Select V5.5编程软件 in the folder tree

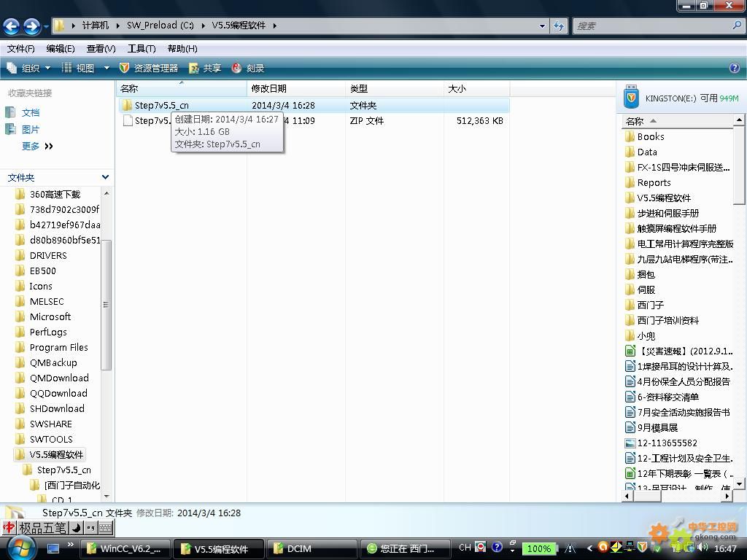[56, 455]
